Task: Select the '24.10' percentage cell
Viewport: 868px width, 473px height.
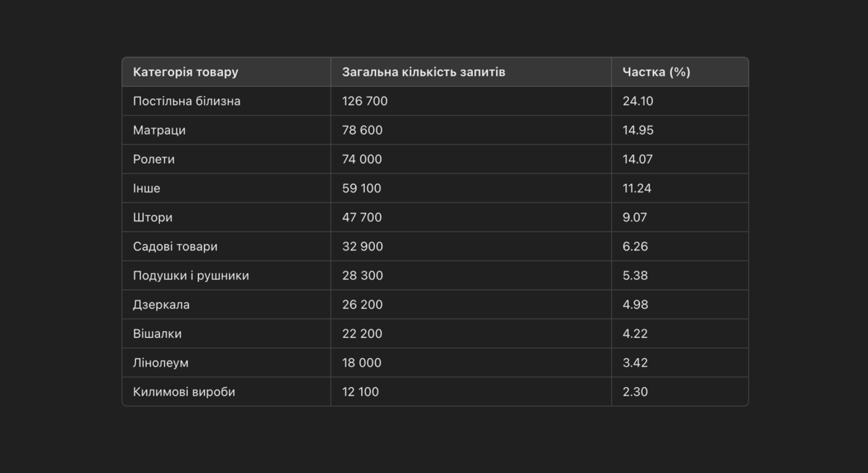Action: [680, 101]
